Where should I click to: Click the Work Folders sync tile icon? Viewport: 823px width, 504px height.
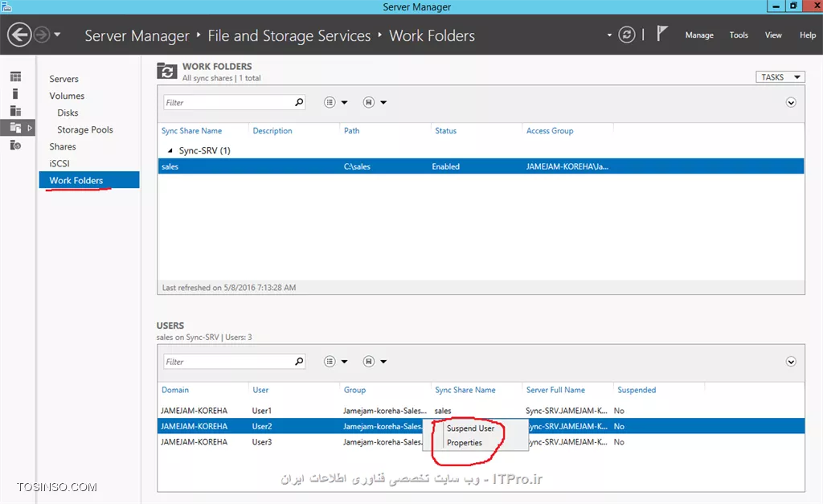click(x=167, y=71)
